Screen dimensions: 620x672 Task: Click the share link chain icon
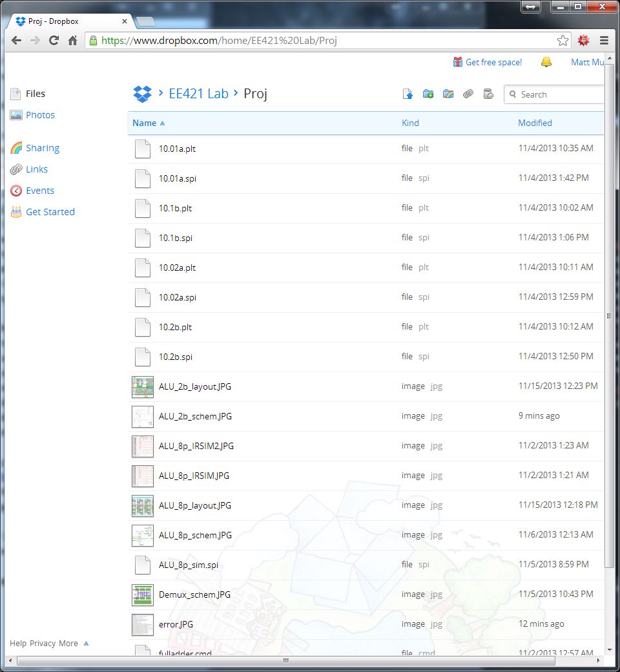(x=468, y=94)
